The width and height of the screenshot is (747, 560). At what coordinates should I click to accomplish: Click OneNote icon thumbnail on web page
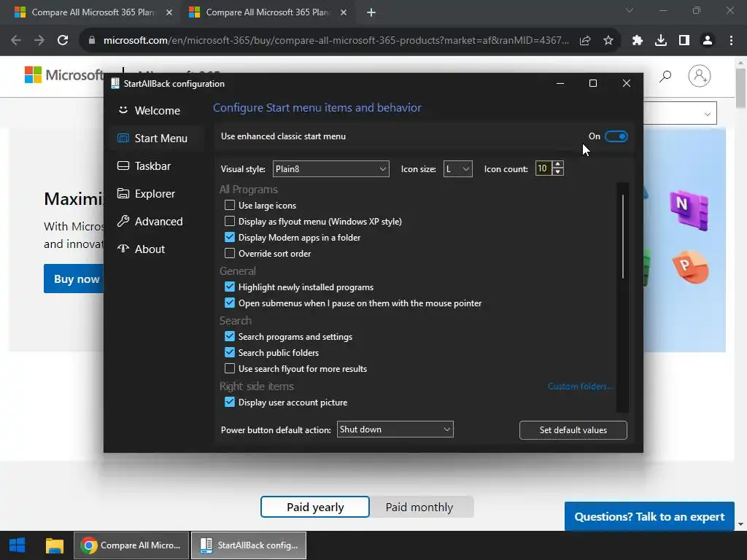point(689,210)
